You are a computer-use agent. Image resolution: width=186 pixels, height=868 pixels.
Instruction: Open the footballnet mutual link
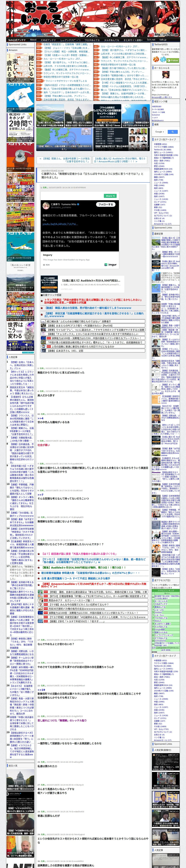156,115
